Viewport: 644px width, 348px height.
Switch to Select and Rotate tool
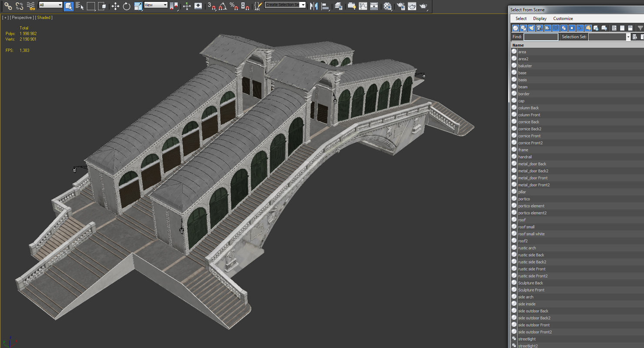[127, 6]
